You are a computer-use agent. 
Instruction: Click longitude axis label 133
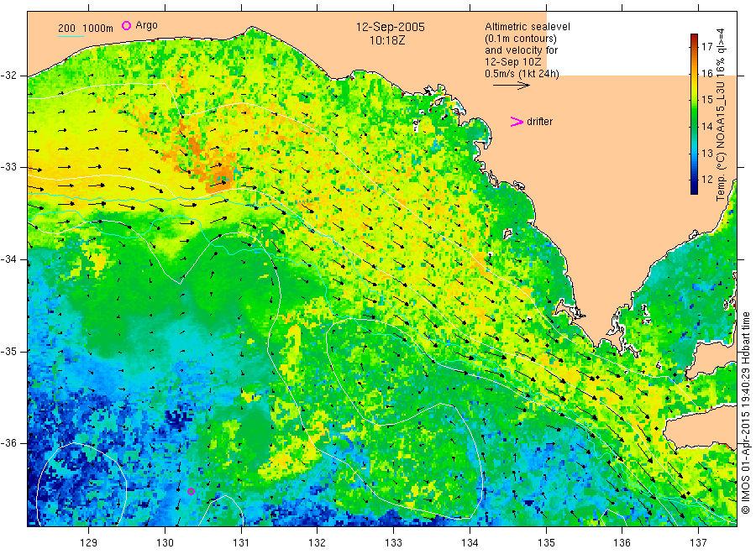coord(393,543)
